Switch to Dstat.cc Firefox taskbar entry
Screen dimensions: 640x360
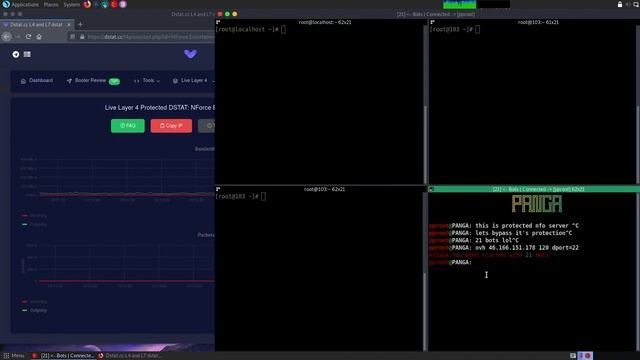pos(130,356)
